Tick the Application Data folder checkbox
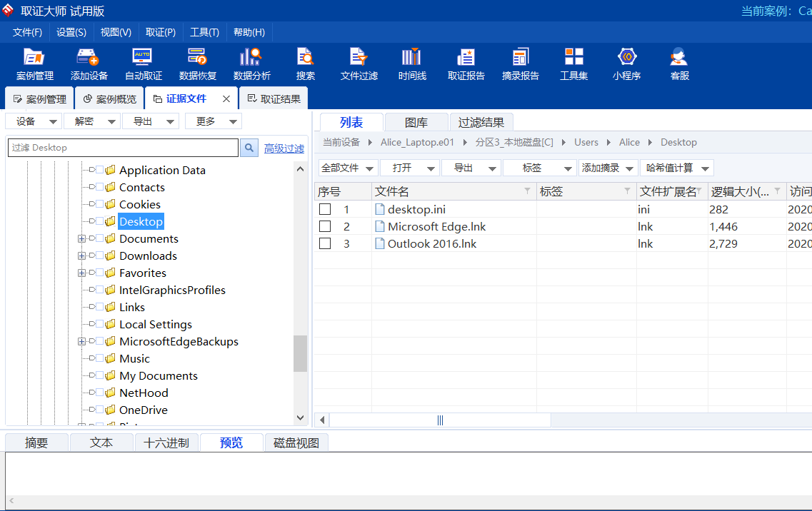 [99, 170]
